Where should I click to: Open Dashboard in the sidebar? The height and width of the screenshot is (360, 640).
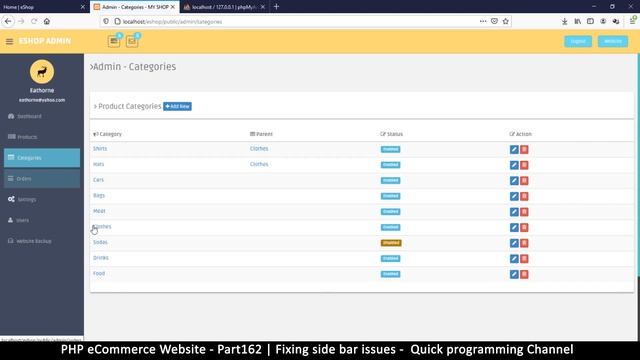pos(42,116)
